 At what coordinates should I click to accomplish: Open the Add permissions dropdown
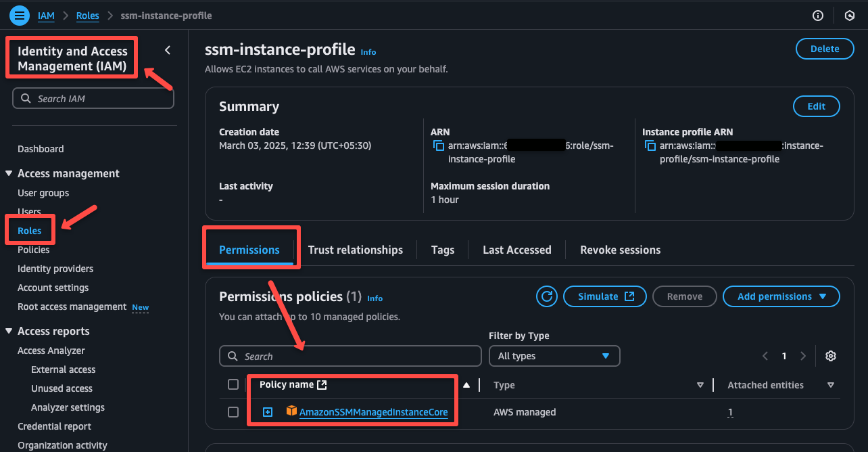(781, 296)
